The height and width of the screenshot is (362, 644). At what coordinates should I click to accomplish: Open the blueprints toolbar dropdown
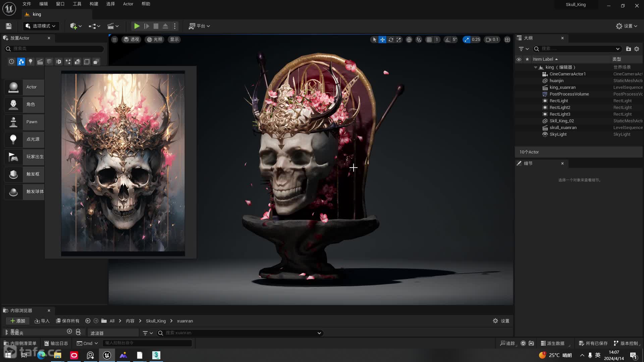tap(95, 26)
